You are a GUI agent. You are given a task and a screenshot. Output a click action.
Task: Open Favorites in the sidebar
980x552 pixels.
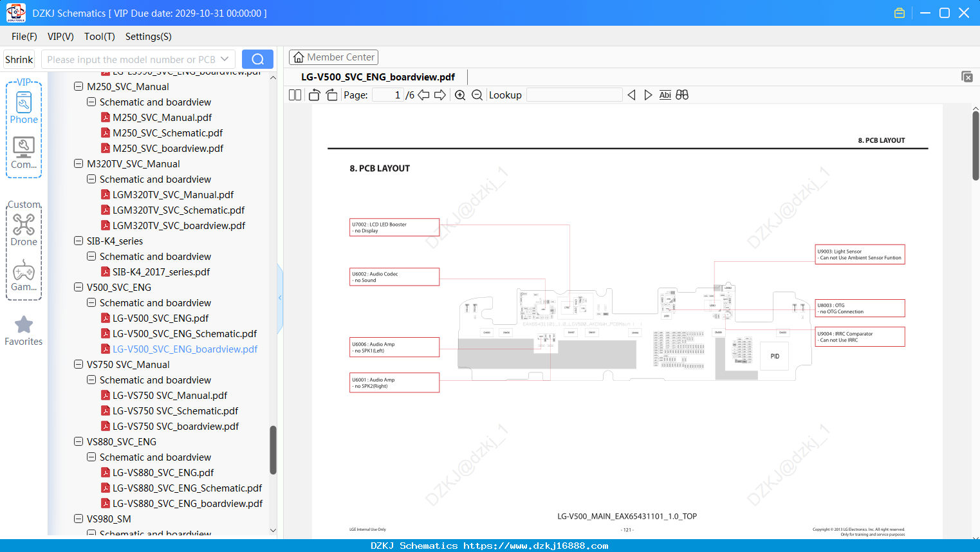(x=24, y=331)
